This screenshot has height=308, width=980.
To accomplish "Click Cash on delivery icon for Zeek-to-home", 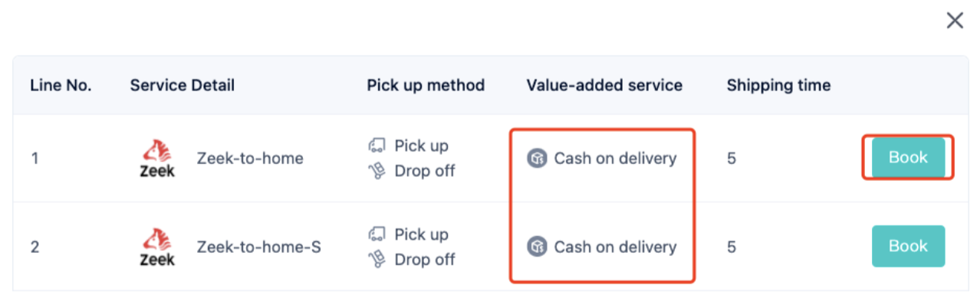I will click(537, 159).
